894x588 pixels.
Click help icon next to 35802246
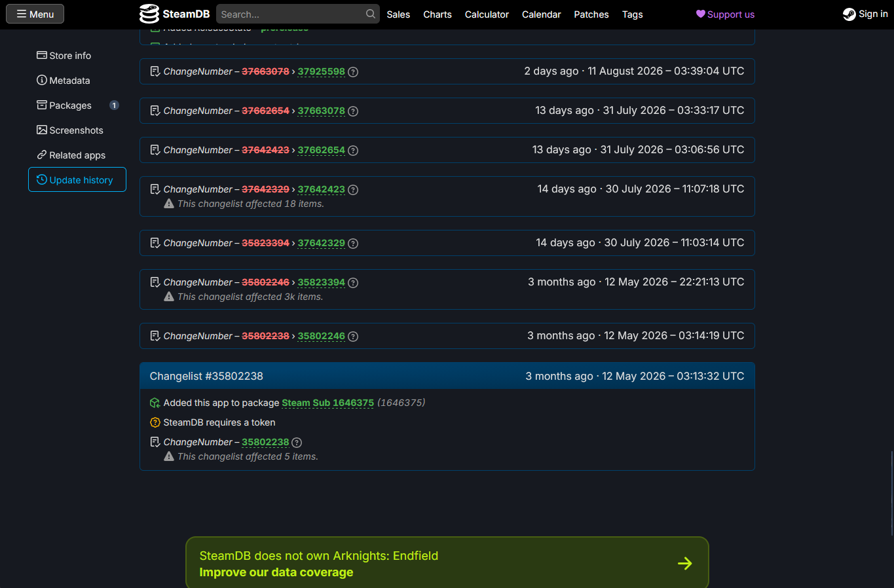[353, 337]
